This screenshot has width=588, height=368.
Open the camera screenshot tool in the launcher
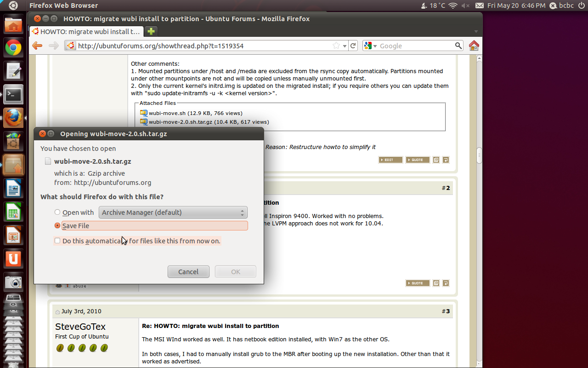coord(13,282)
